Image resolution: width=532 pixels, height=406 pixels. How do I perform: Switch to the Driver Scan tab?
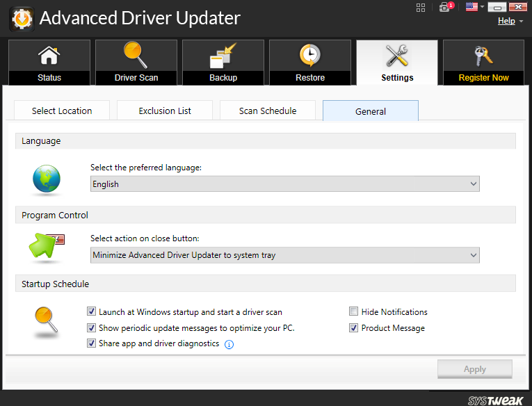[x=136, y=63]
